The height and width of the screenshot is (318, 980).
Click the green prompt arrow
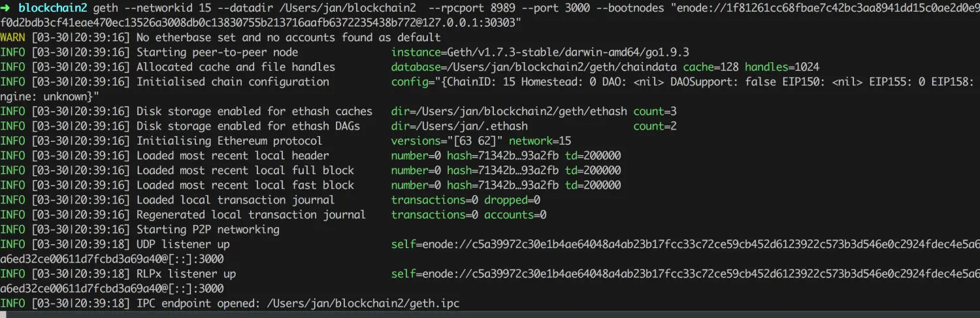pos(6,9)
